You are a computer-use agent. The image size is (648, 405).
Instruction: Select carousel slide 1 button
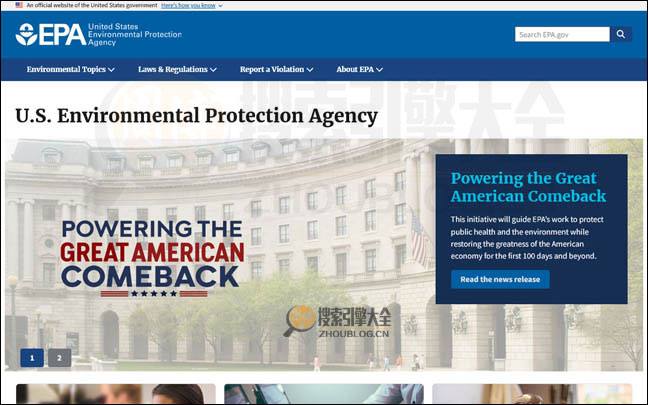(32, 358)
